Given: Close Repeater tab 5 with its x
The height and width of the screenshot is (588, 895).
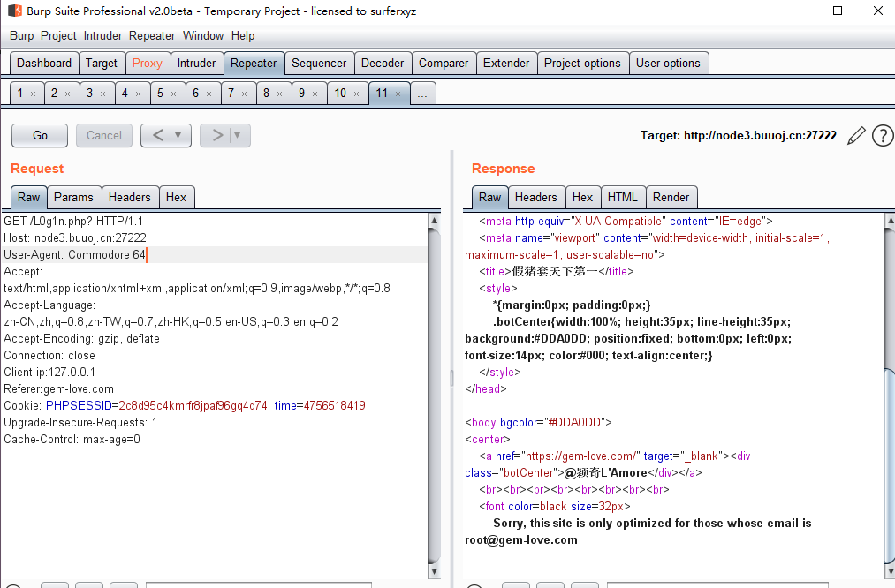Looking at the screenshot, I should (173, 94).
